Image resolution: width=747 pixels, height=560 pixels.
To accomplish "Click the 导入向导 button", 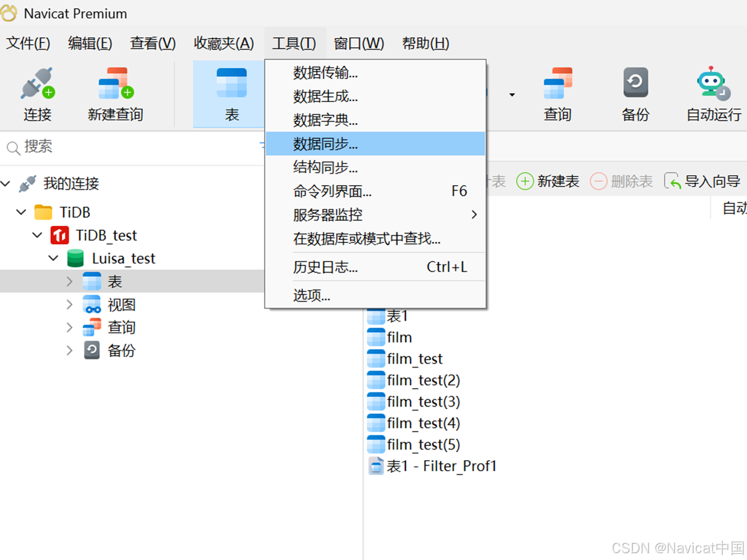I will [702, 181].
